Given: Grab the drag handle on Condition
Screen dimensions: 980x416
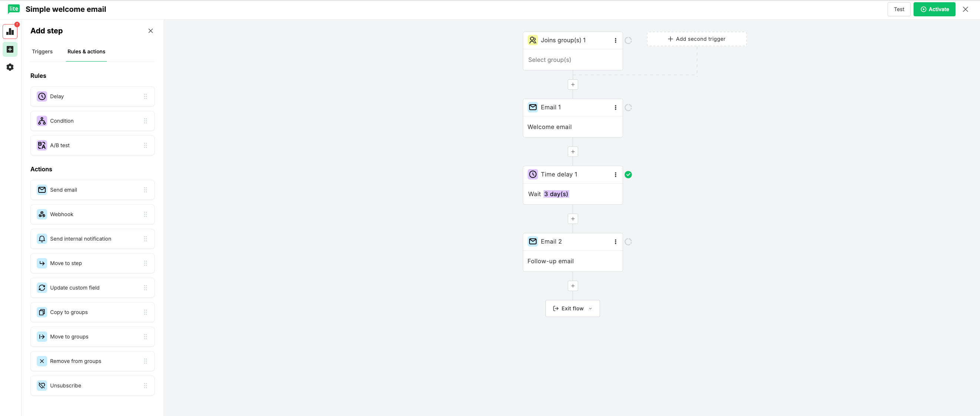Looking at the screenshot, I should [x=145, y=121].
